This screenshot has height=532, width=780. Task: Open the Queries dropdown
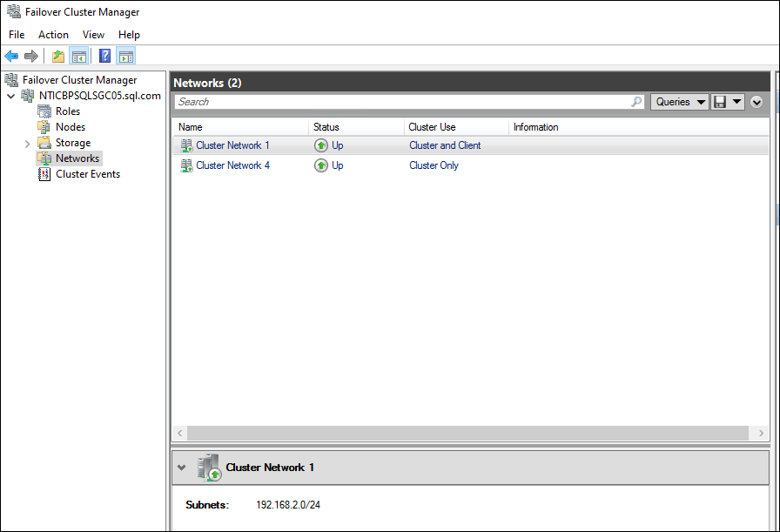(678, 102)
